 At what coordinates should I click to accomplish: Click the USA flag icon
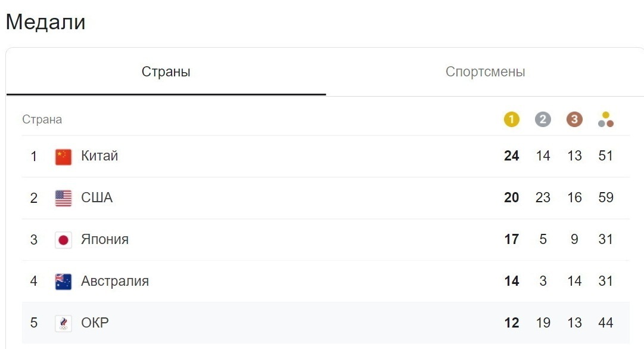coord(63,198)
